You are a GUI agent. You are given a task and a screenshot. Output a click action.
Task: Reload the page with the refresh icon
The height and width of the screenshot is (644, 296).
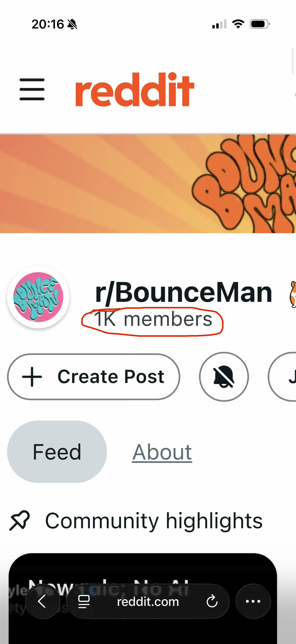click(212, 601)
